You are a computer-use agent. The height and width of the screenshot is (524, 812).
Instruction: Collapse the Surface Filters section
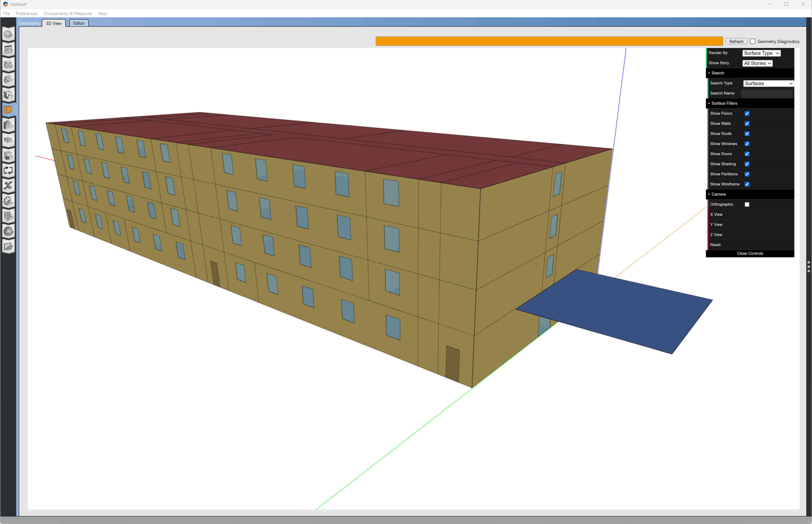724,103
